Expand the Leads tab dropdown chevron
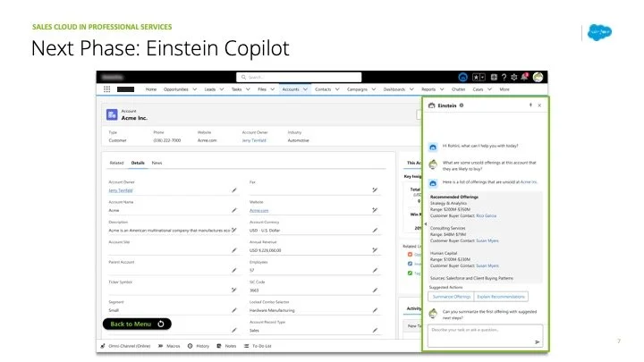Viewport: 644px width, 362px height. (x=222, y=89)
